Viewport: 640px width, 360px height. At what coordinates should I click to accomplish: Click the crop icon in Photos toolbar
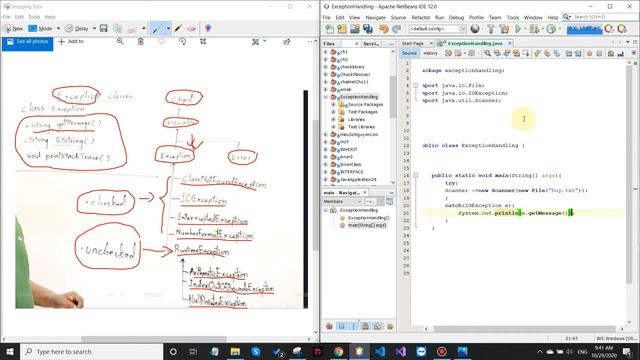tap(203, 41)
